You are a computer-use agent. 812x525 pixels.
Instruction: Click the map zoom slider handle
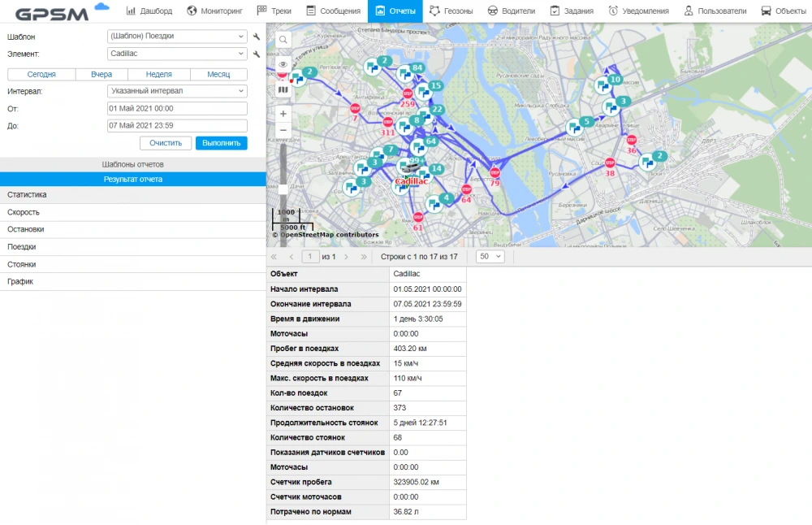coord(283,189)
